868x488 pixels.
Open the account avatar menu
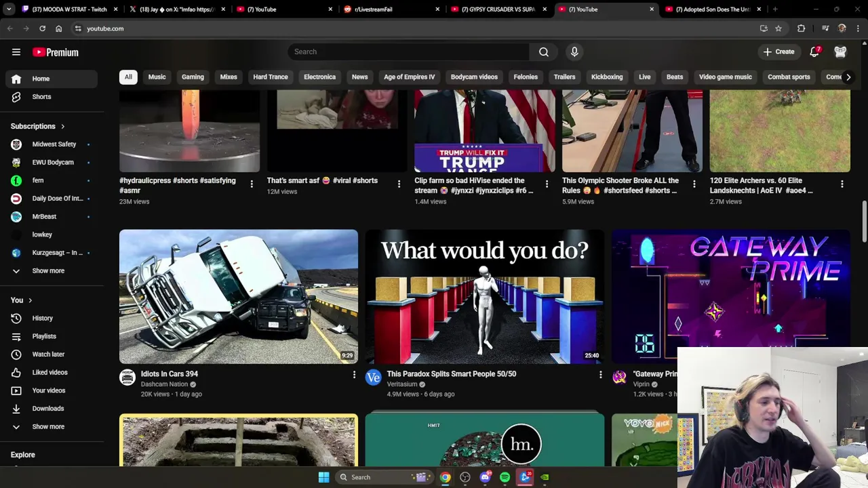[840, 52]
